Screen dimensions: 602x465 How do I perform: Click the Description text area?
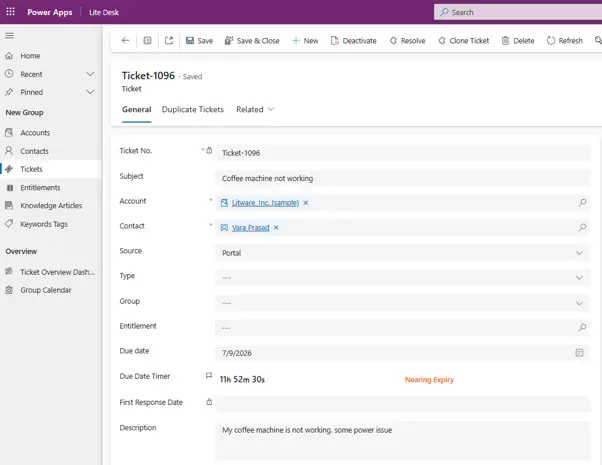[402, 441]
